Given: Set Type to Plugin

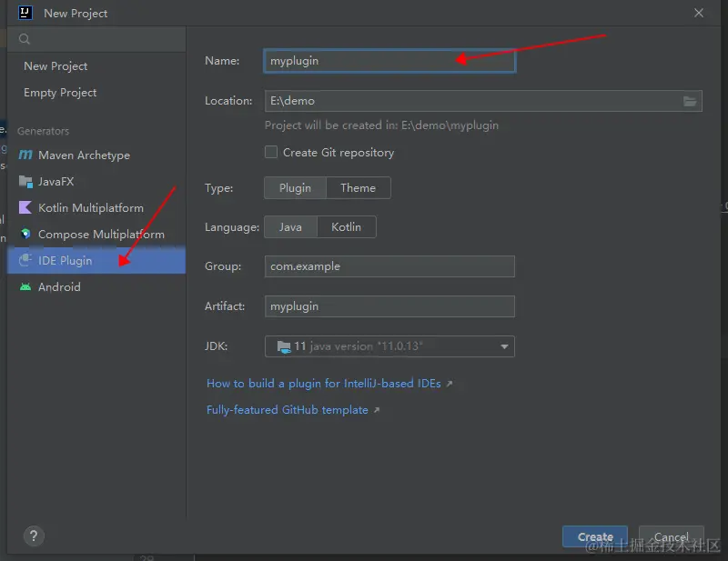Looking at the screenshot, I should coord(295,188).
